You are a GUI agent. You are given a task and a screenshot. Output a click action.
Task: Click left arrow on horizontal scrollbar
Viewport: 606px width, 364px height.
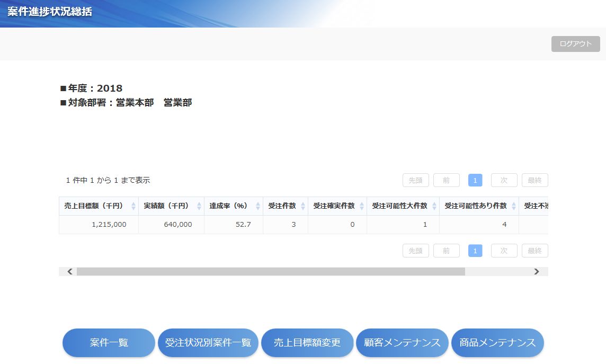pos(69,271)
